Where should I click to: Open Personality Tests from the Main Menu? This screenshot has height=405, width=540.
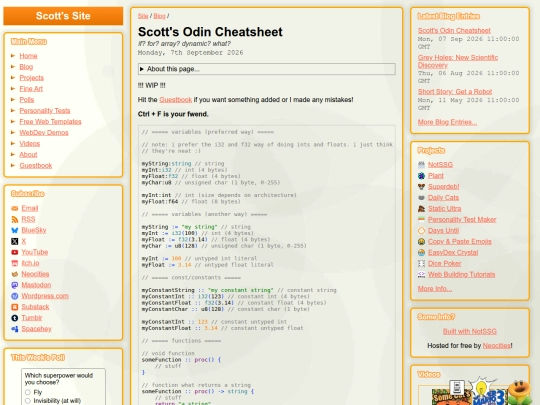click(x=45, y=111)
